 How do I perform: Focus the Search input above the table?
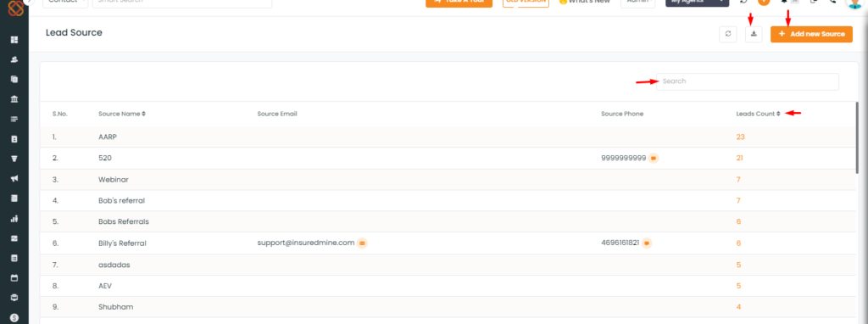tap(748, 81)
